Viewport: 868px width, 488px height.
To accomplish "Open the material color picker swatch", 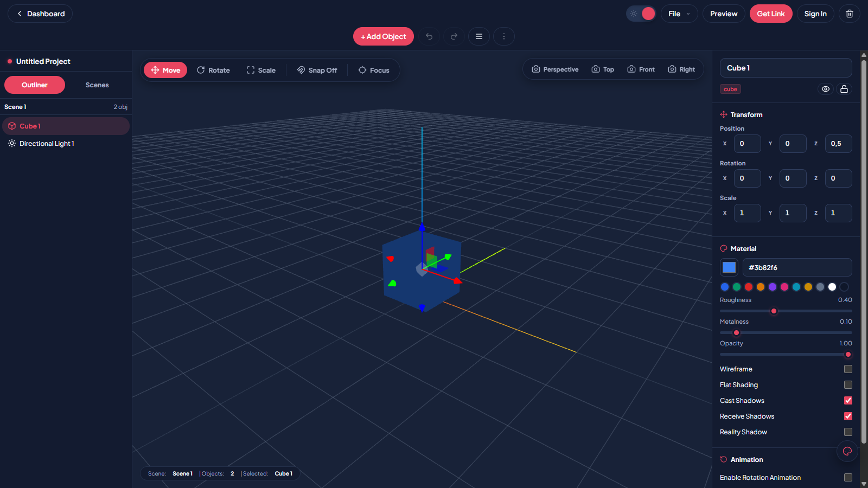I will pyautogui.click(x=729, y=267).
